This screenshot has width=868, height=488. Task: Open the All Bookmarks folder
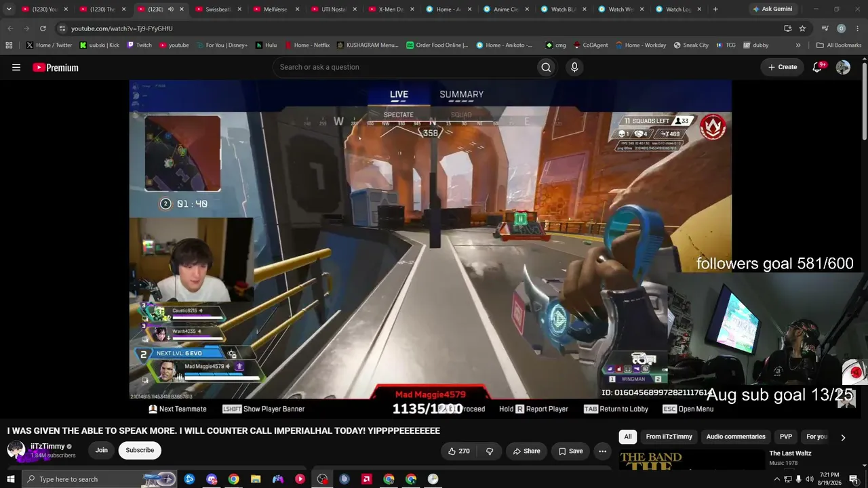[839, 45]
